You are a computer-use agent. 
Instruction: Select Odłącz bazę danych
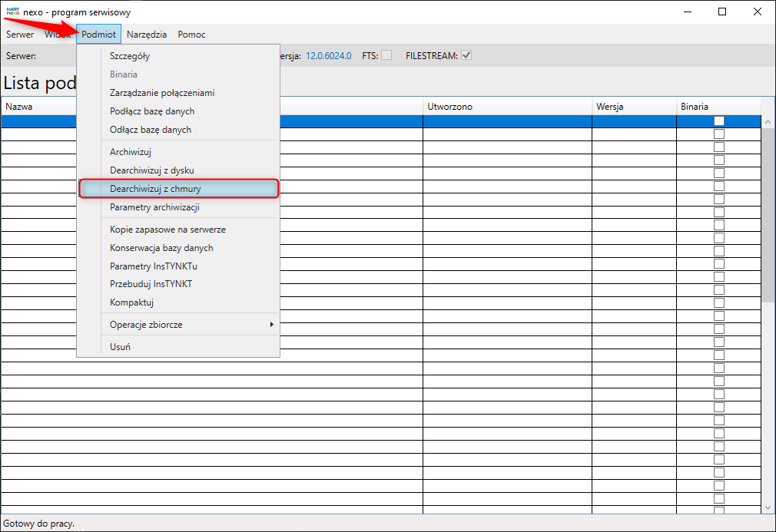(x=179, y=130)
